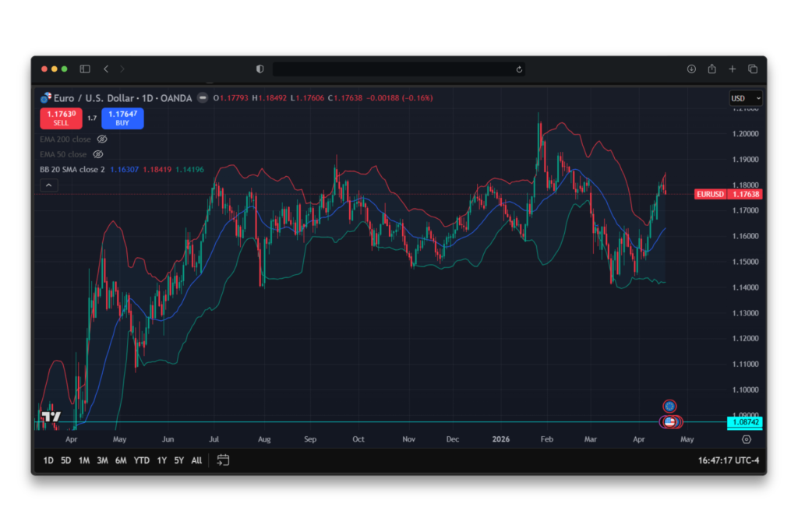Open the Go to date calendar icon
The image size is (798, 532).
coord(224,460)
